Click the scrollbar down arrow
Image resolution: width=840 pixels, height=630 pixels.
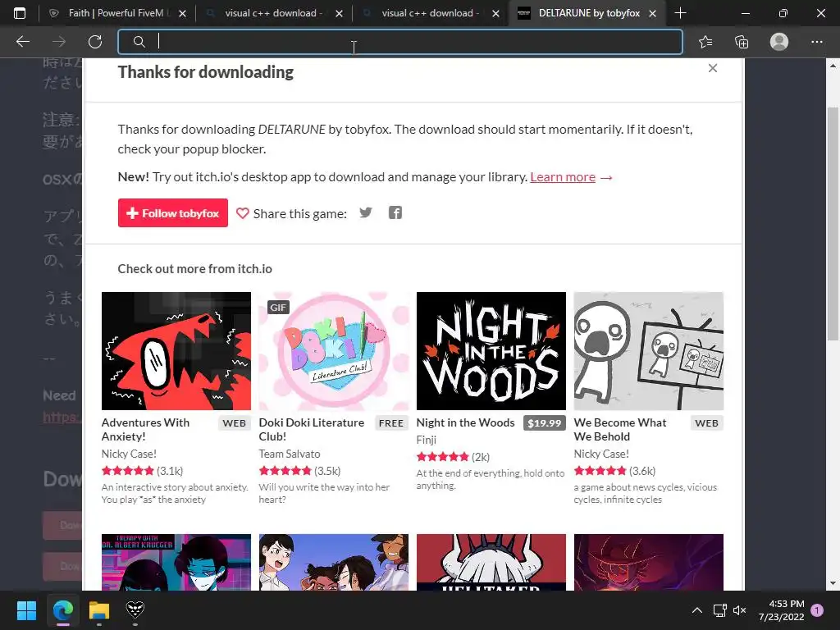coord(833,583)
